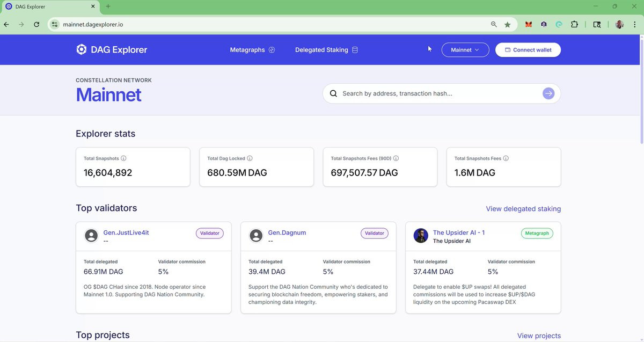Submit search with the arrow button
The height and width of the screenshot is (342, 644).
[548, 93]
